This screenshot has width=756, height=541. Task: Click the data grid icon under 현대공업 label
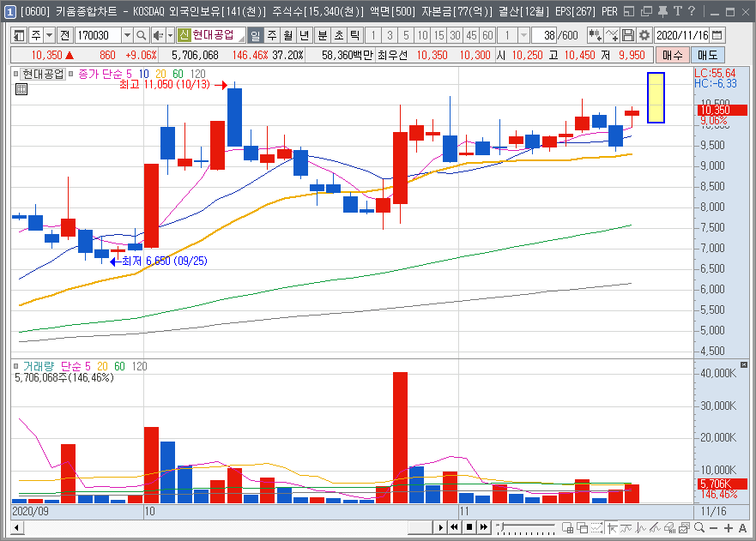(21, 89)
